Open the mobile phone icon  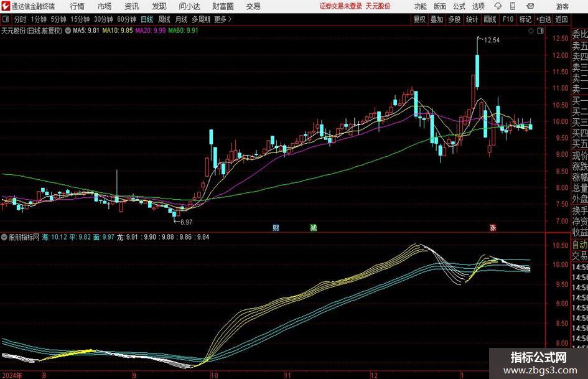[x=513, y=6]
